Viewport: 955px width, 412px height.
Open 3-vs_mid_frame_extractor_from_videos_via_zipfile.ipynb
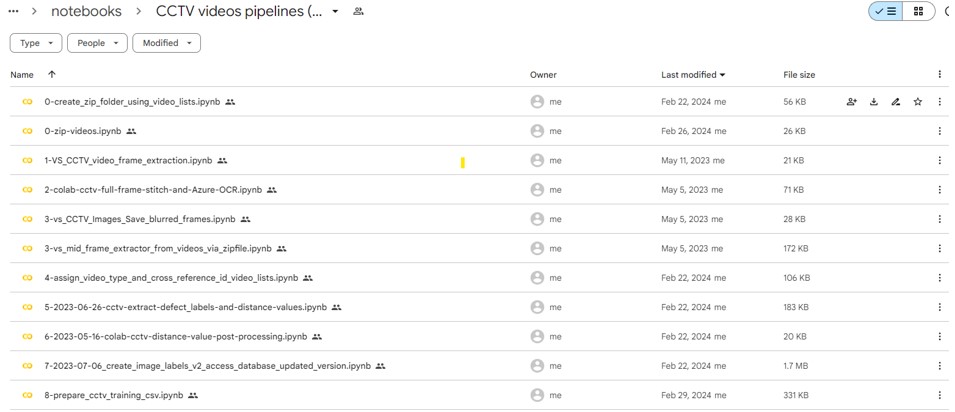coord(158,249)
